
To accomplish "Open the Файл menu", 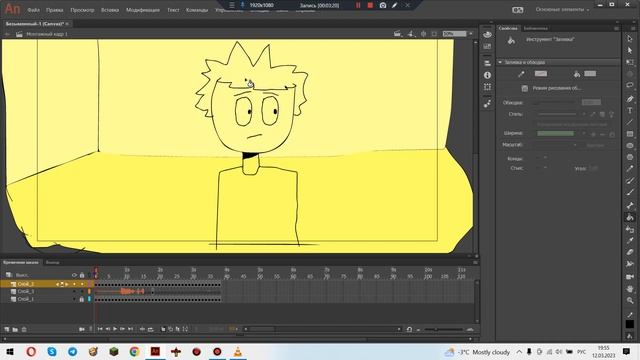I will (x=33, y=10).
